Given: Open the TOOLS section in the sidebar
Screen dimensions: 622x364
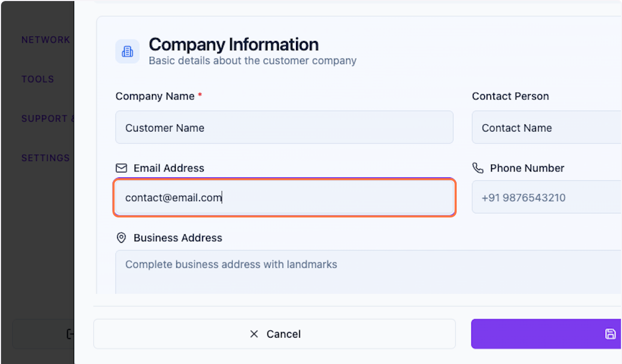Looking at the screenshot, I should [38, 79].
